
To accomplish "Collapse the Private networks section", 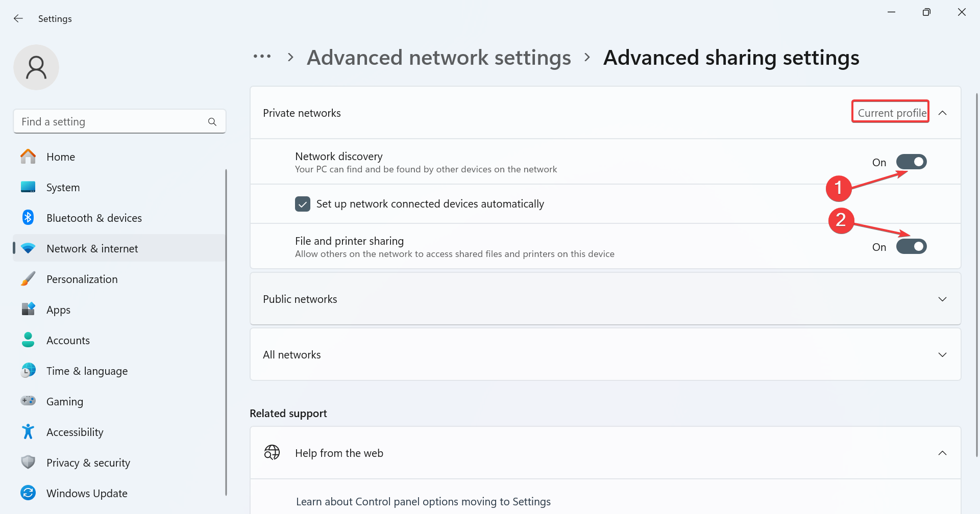I will tap(942, 113).
